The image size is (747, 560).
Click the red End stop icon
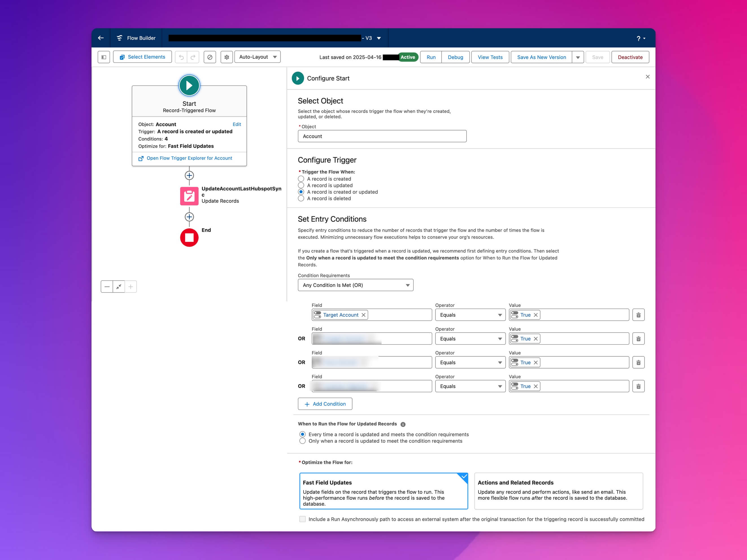[189, 237]
